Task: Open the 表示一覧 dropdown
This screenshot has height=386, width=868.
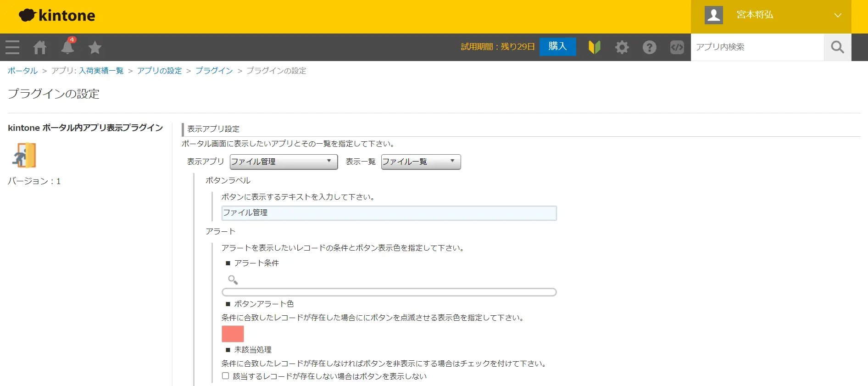Action: point(421,162)
